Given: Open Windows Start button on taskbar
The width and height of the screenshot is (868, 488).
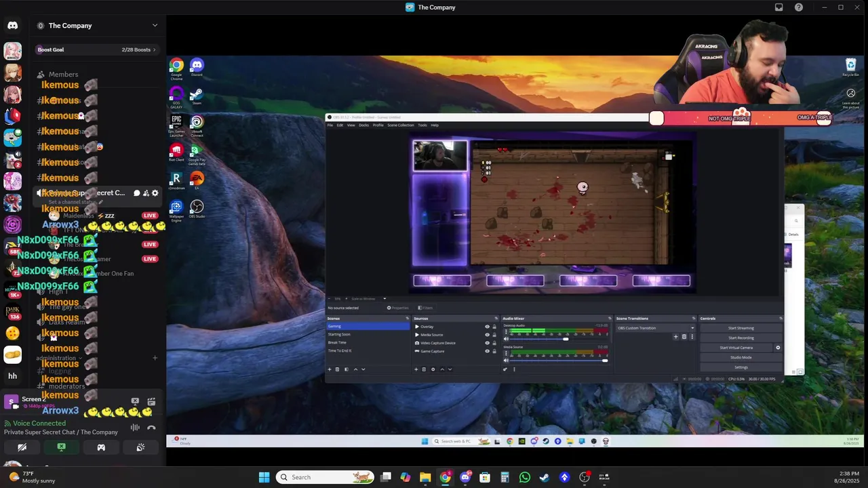Looking at the screenshot, I should 264,477.
